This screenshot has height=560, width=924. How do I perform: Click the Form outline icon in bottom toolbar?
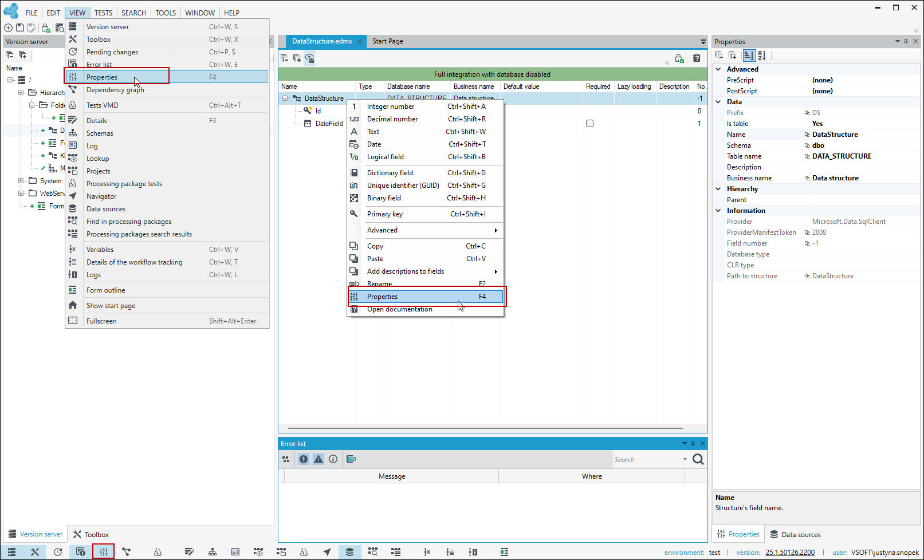click(504, 552)
